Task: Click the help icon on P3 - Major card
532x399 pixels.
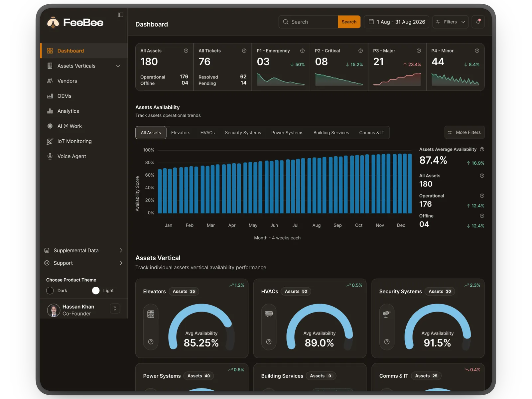Action: click(419, 51)
